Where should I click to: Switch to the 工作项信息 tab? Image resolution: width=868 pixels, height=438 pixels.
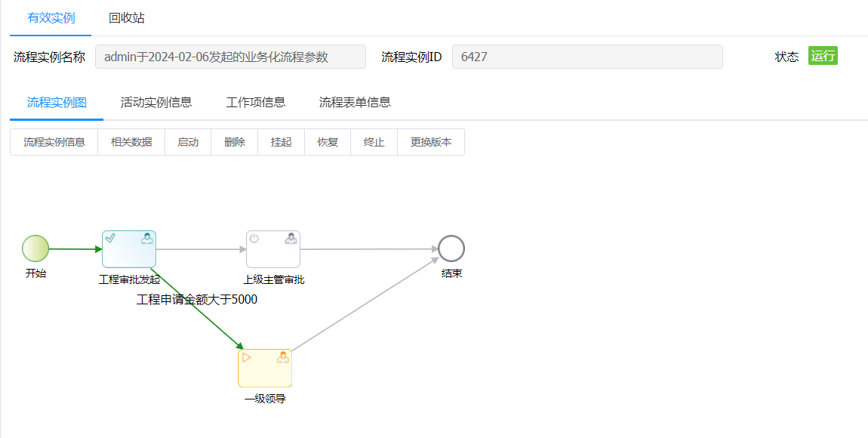click(x=255, y=102)
